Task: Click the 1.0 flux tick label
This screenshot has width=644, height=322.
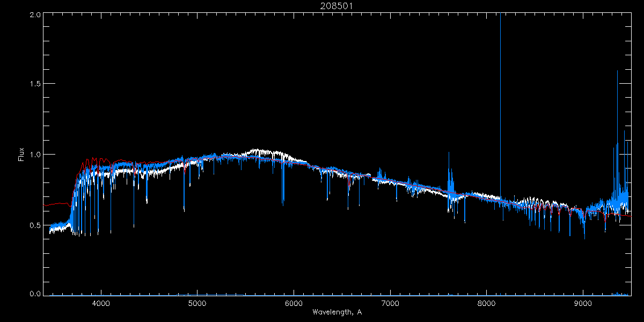Action: 35,155
